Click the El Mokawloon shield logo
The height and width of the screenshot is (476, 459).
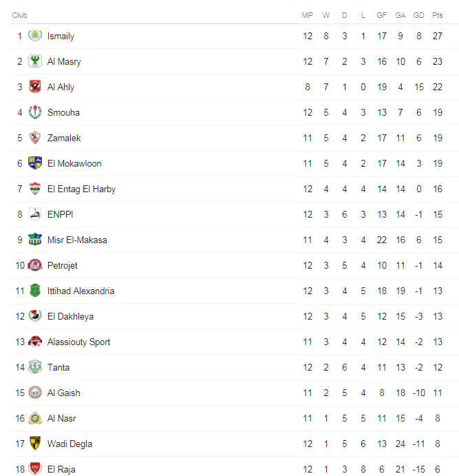pos(35,163)
